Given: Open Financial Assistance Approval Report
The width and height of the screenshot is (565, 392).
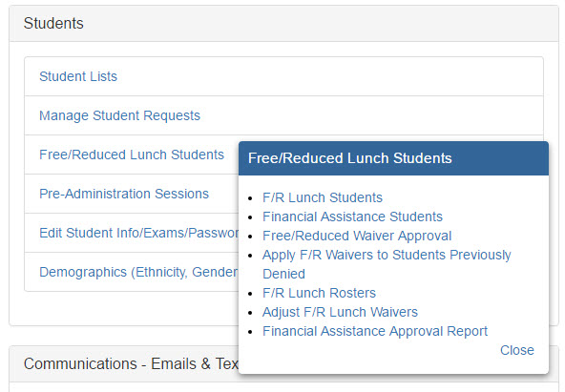Looking at the screenshot, I should 375,331.
